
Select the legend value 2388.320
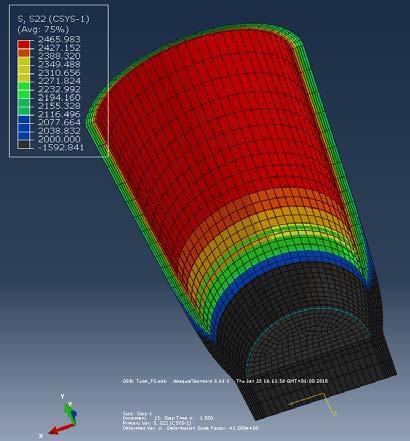point(59,56)
